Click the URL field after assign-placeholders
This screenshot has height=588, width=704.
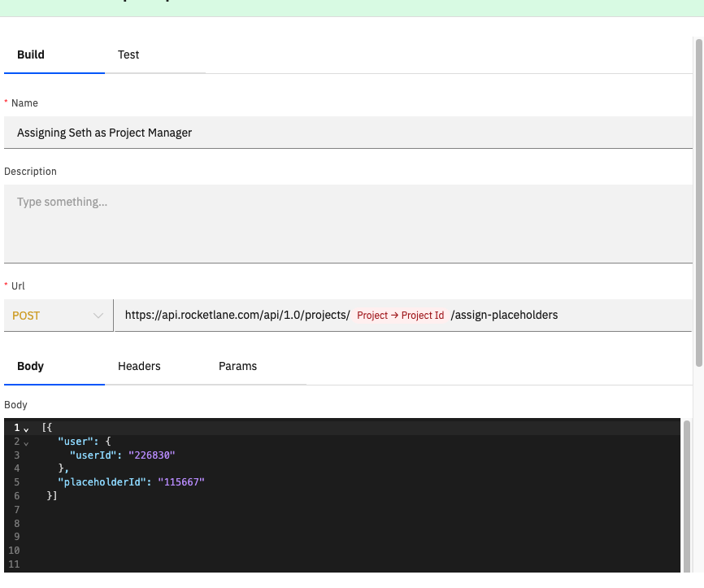[624, 316]
